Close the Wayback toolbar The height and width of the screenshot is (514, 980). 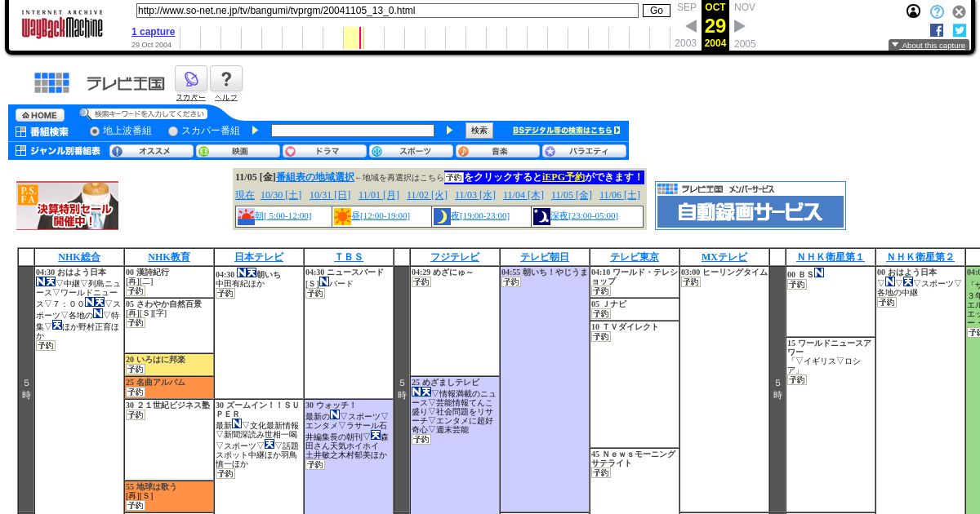pos(959,11)
